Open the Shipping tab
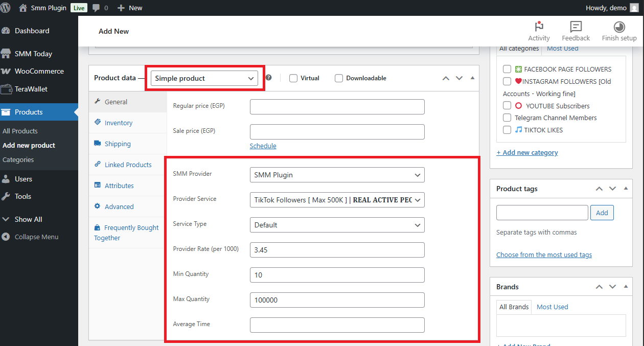This screenshot has width=644, height=346. tap(118, 144)
